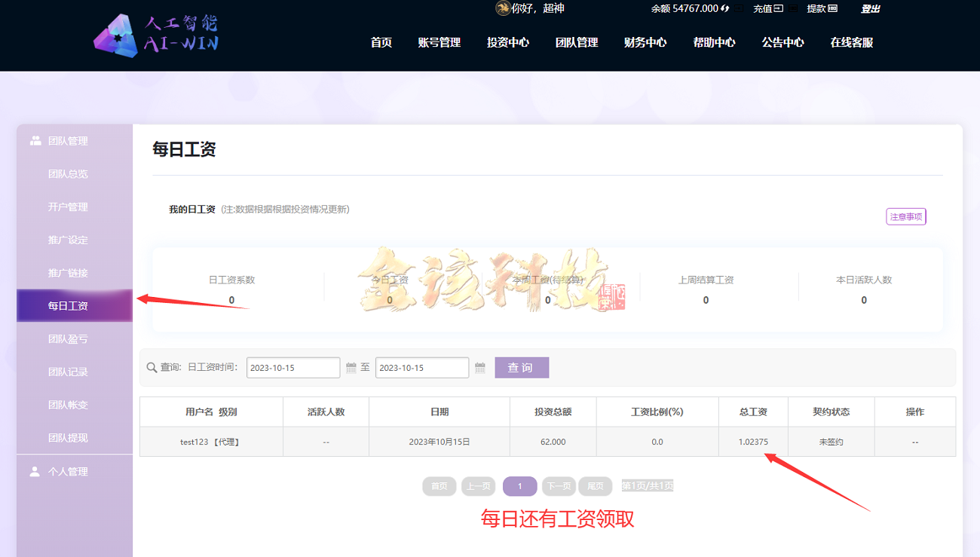Open the start date calendar icon
The width and height of the screenshot is (980, 557).
pos(351,367)
